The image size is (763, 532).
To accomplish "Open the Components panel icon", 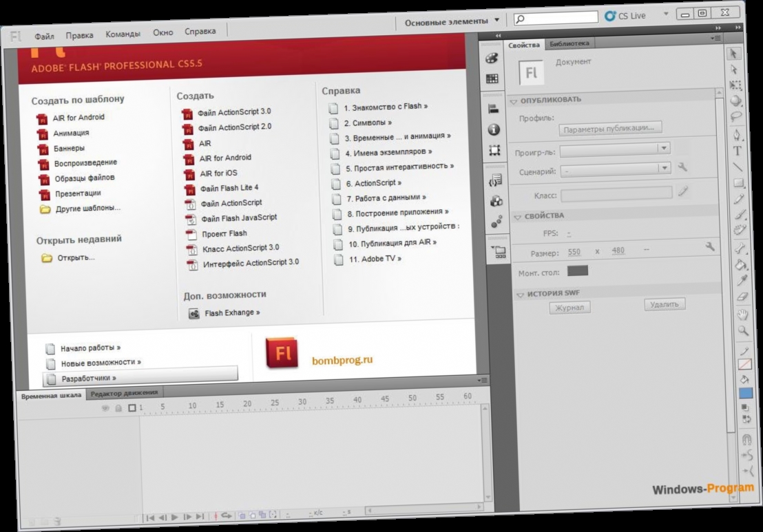I will [x=497, y=201].
